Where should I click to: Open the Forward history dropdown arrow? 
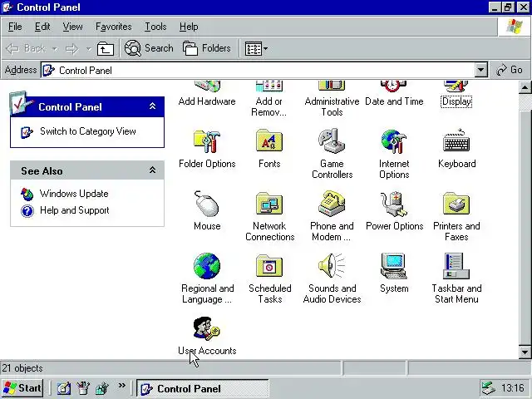click(x=89, y=49)
